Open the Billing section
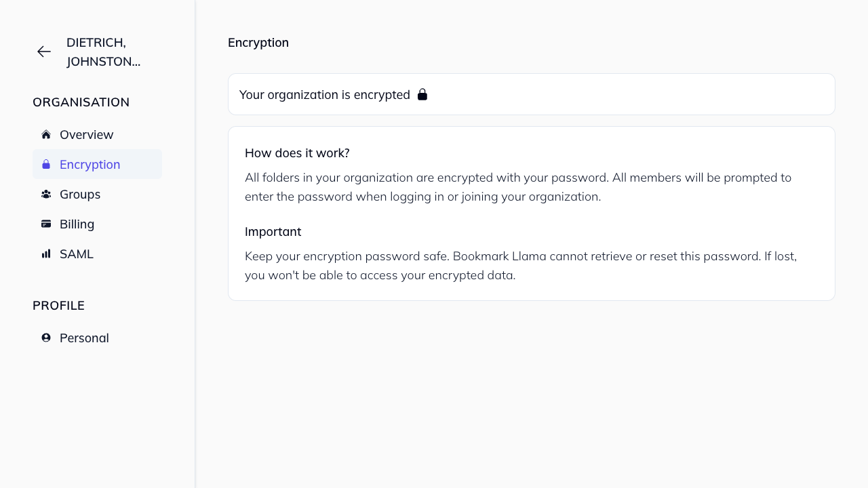Screen dimensions: 868x488 pyautogui.click(x=77, y=224)
